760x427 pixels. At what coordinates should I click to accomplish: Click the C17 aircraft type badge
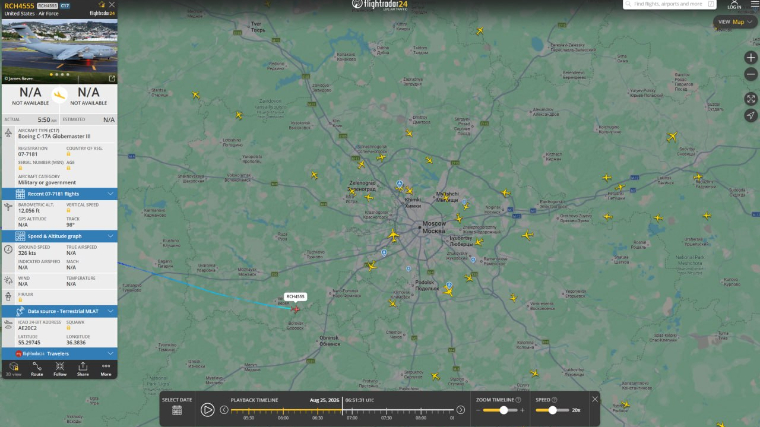pos(65,6)
